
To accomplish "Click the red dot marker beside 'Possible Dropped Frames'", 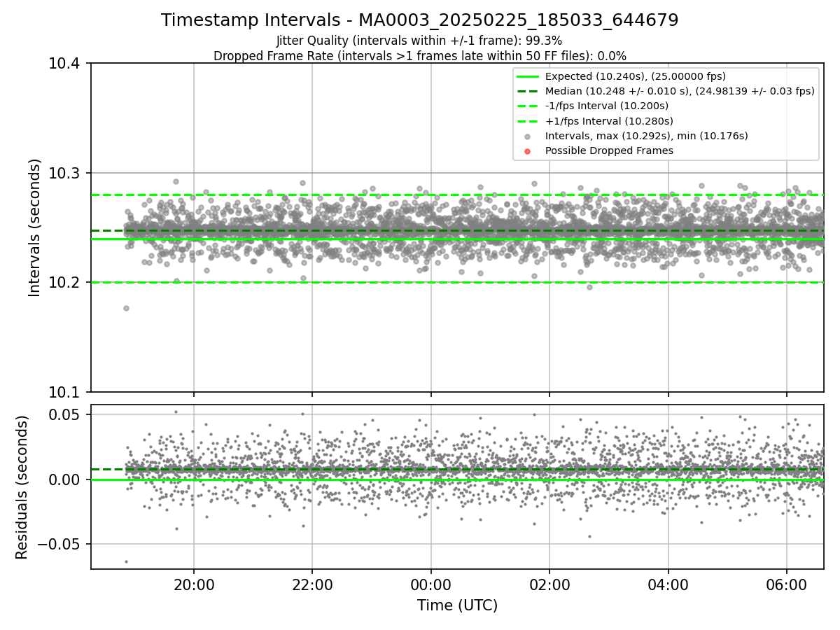I will pyautogui.click(x=528, y=151).
